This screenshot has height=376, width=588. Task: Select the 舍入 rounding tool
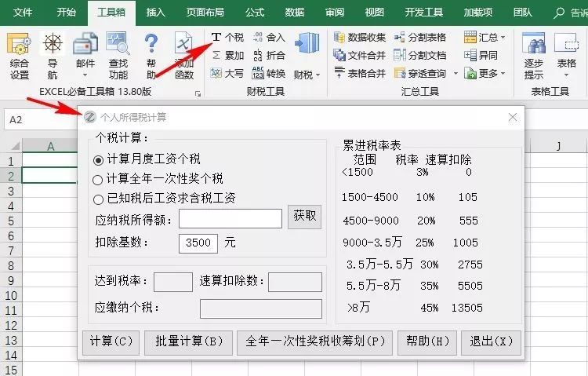(x=269, y=37)
